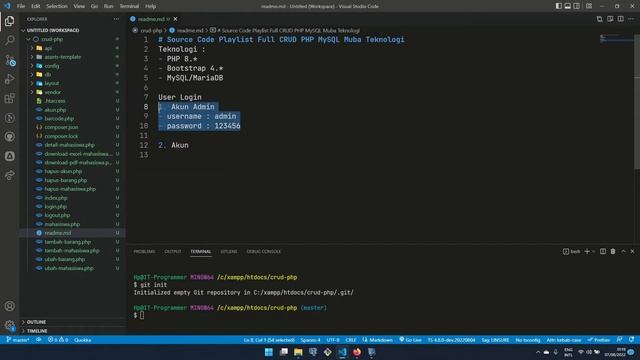Switch to the OUTPUT panel tab

click(173, 251)
